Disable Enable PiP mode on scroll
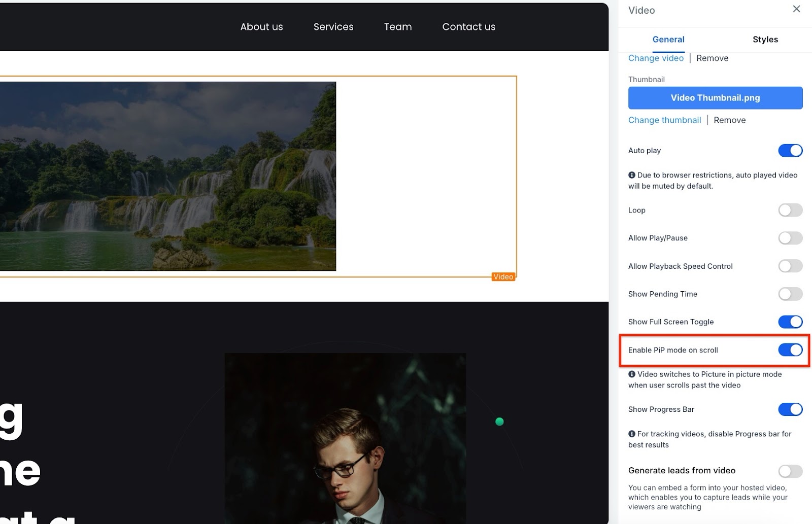 [790, 350]
